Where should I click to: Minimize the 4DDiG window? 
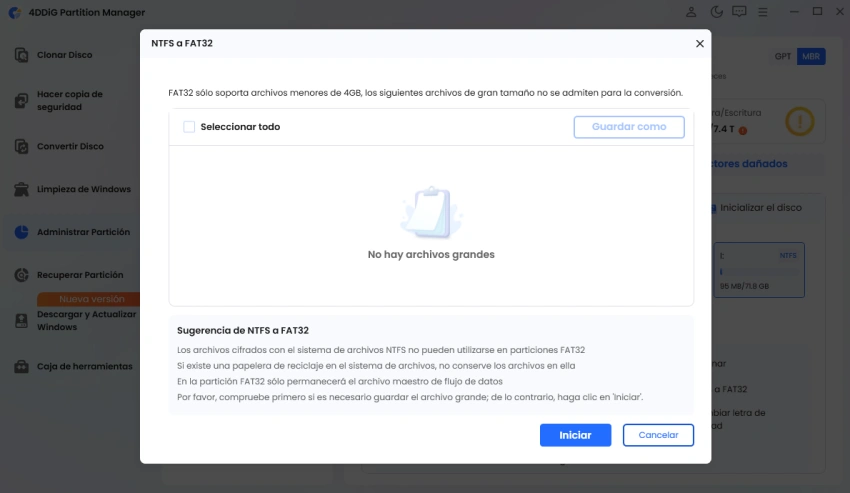(x=794, y=12)
